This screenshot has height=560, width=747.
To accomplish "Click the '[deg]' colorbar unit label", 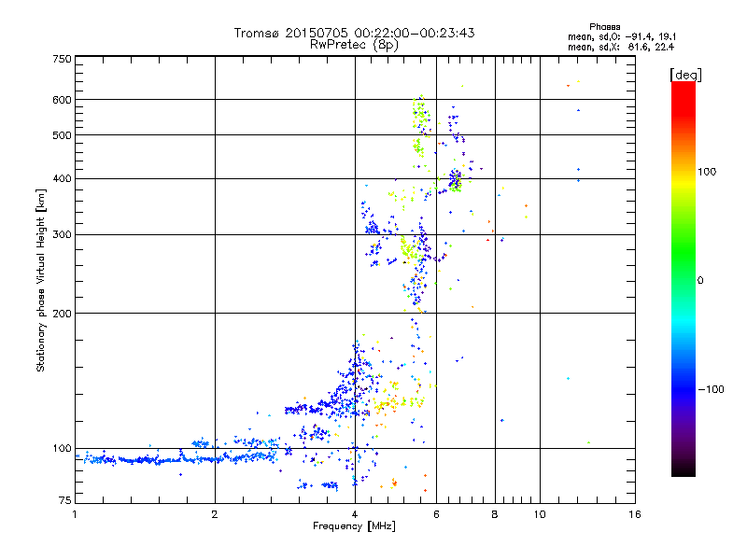I will [685, 75].
